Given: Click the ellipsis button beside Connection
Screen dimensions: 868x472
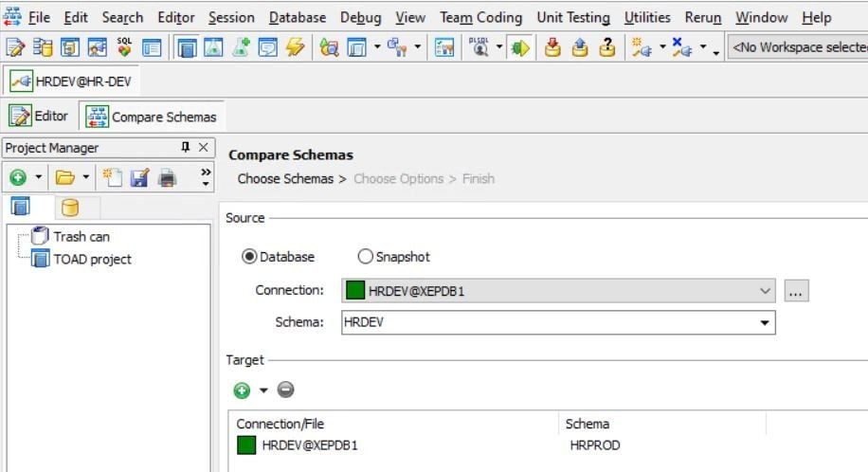Looking at the screenshot, I should 796,291.
